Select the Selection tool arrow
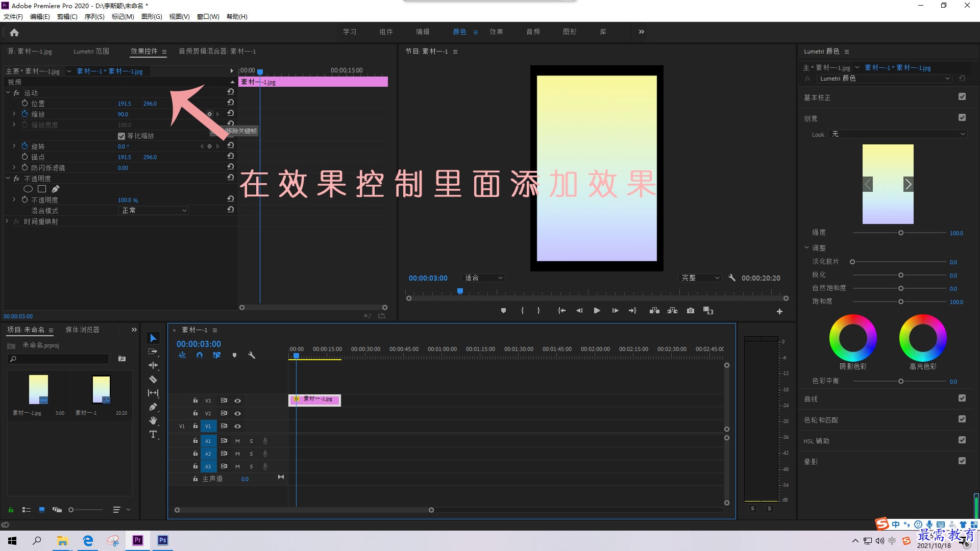 point(153,338)
